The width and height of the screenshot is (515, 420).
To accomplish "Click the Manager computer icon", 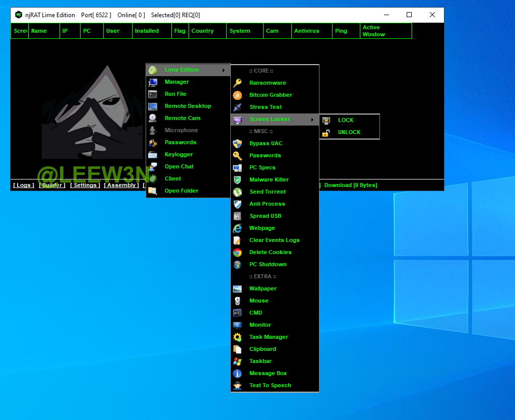I will click(x=153, y=82).
